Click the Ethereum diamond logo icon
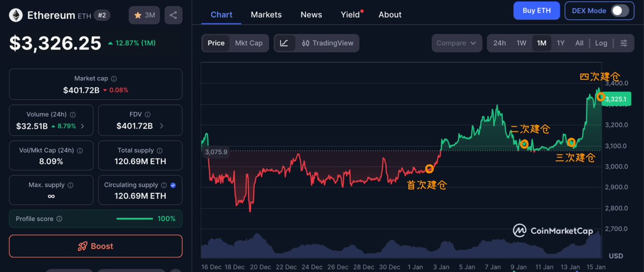The image size is (644, 272). [x=16, y=15]
